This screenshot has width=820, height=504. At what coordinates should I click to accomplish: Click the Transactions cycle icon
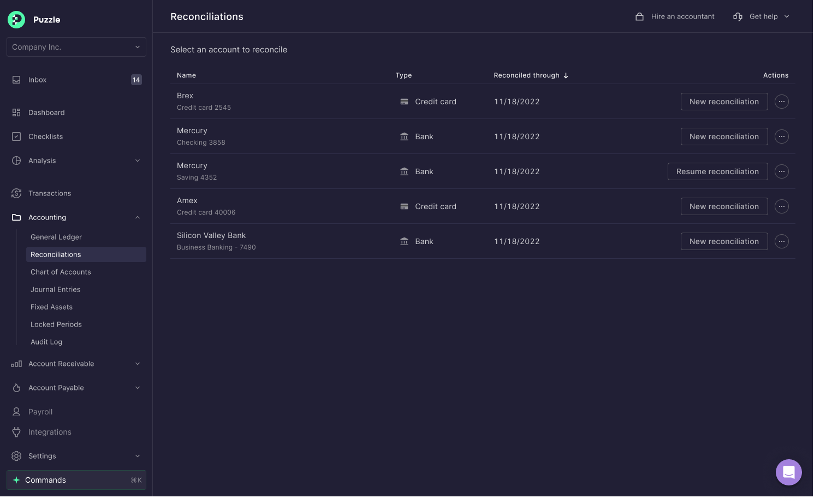point(16,193)
